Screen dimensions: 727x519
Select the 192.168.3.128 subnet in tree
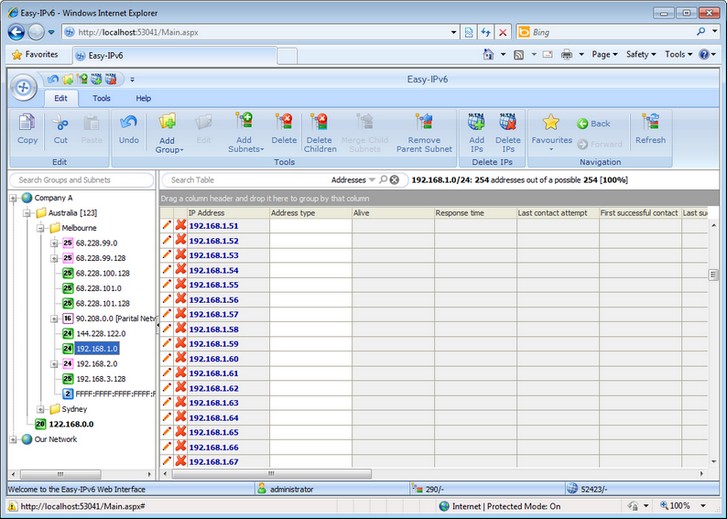[101, 379]
